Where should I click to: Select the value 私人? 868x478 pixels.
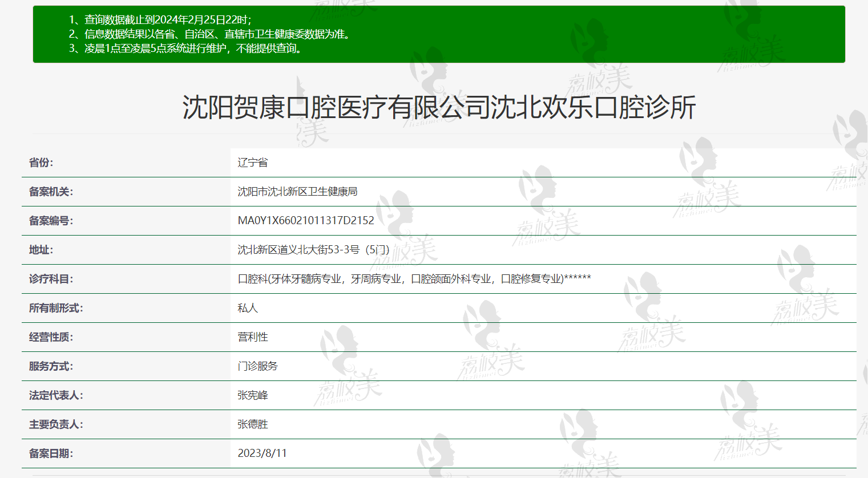pyautogui.click(x=248, y=308)
